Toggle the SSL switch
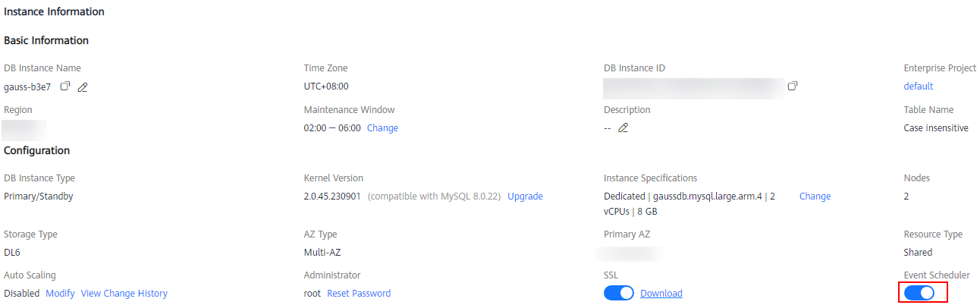Screen dimensions: 980x305 pos(619,293)
